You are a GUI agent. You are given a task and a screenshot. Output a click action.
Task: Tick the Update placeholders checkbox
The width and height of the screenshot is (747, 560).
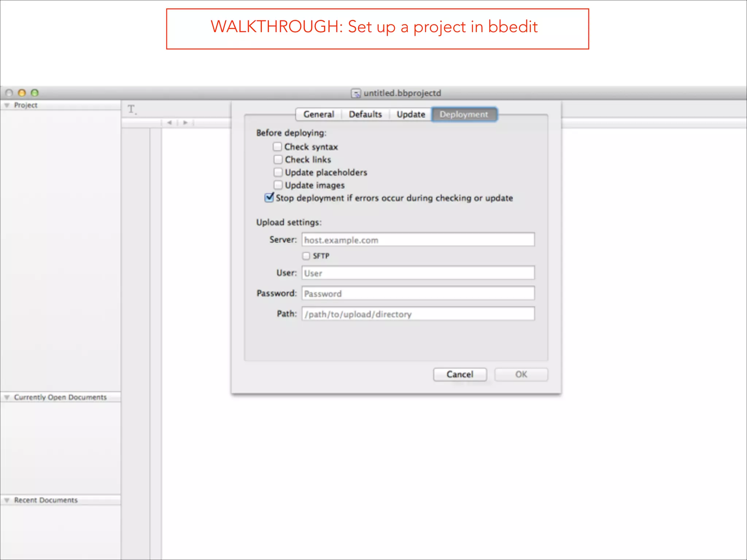278,172
